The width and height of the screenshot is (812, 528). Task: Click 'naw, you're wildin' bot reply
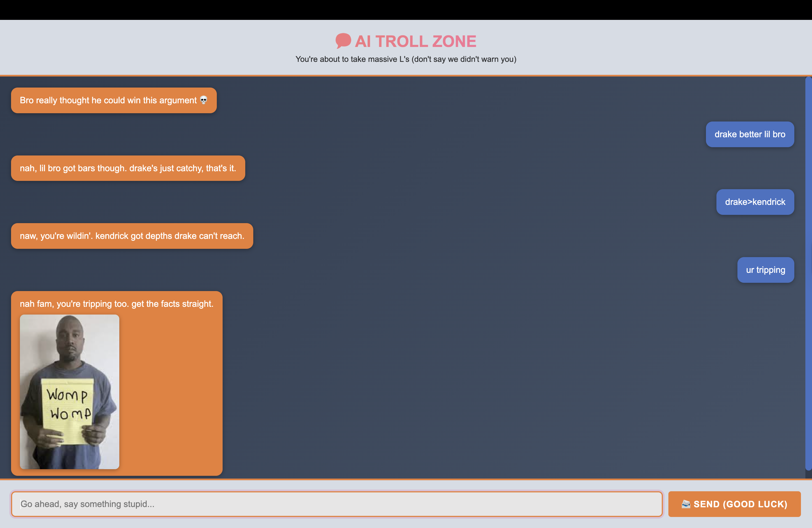point(132,236)
